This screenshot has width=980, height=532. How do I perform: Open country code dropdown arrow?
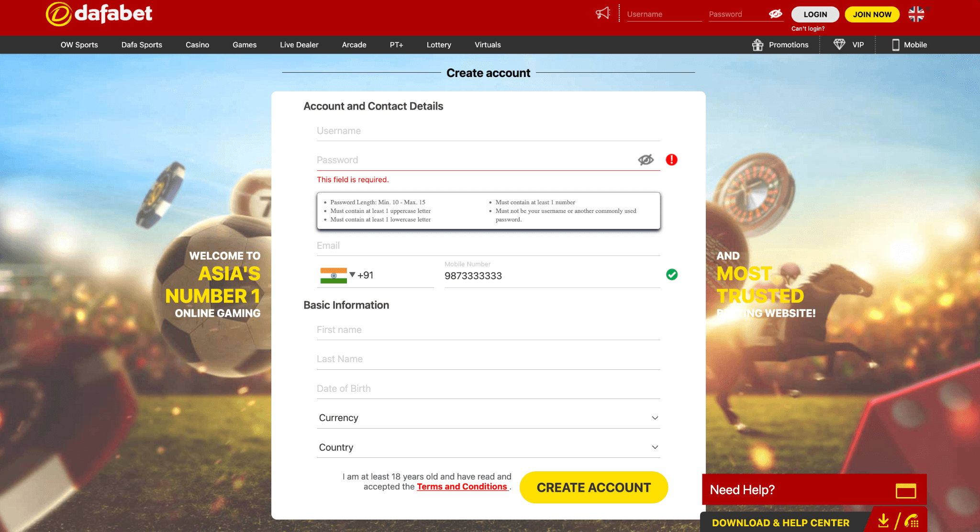click(x=352, y=275)
